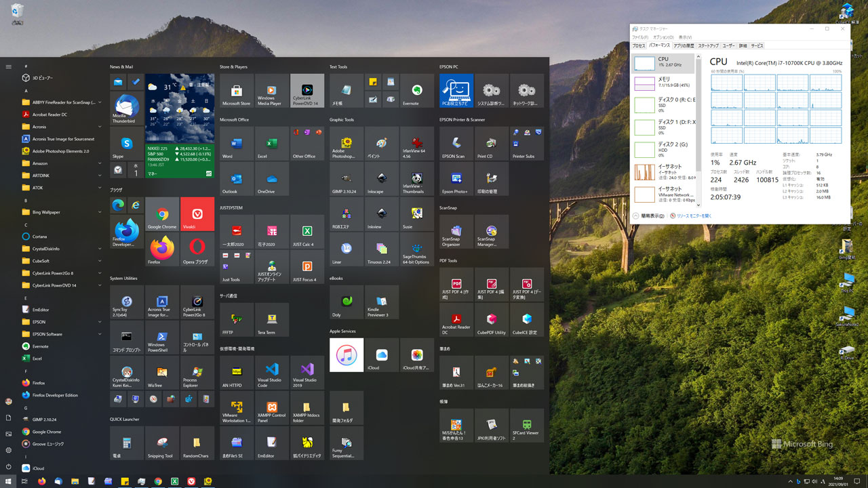Open the アプリの履歴 tab in Task Manager
868x488 pixels.
pyautogui.click(x=684, y=45)
